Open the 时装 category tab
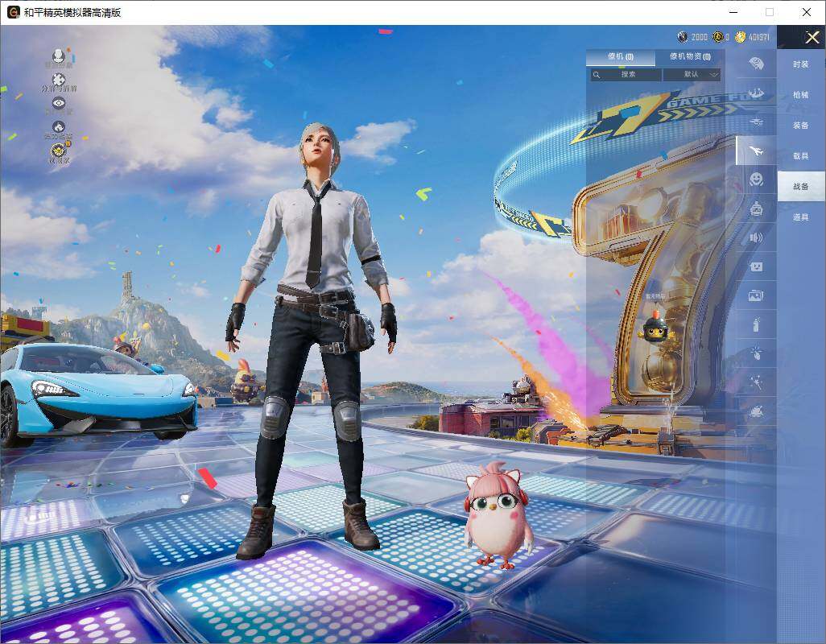Screen dimensions: 826x644 point(801,64)
